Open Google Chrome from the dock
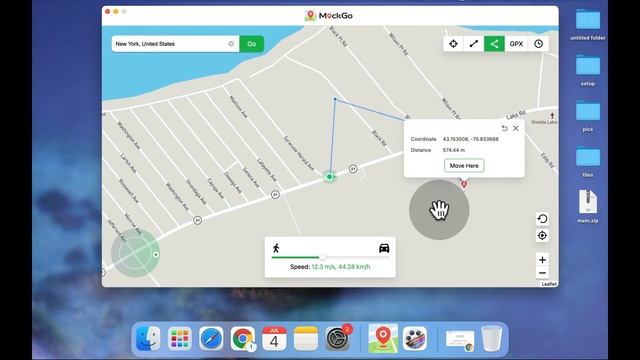This screenshot has height=360, width=640. point(242,338)
